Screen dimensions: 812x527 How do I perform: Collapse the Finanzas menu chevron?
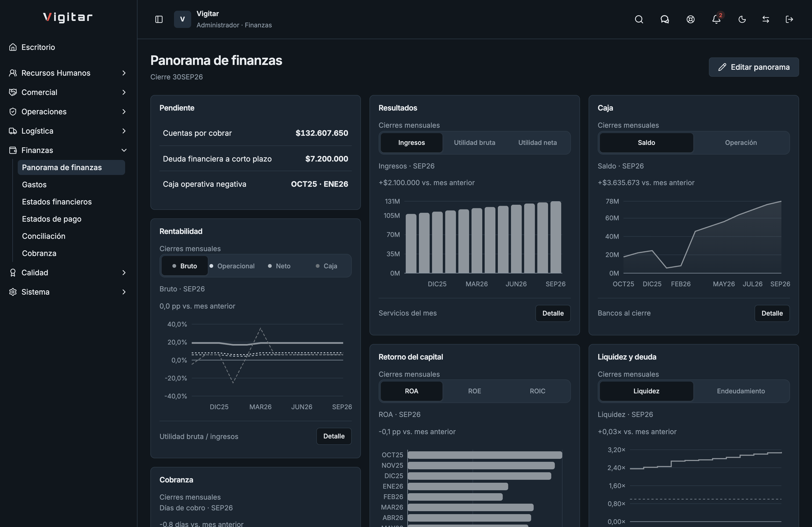(124, 150)
